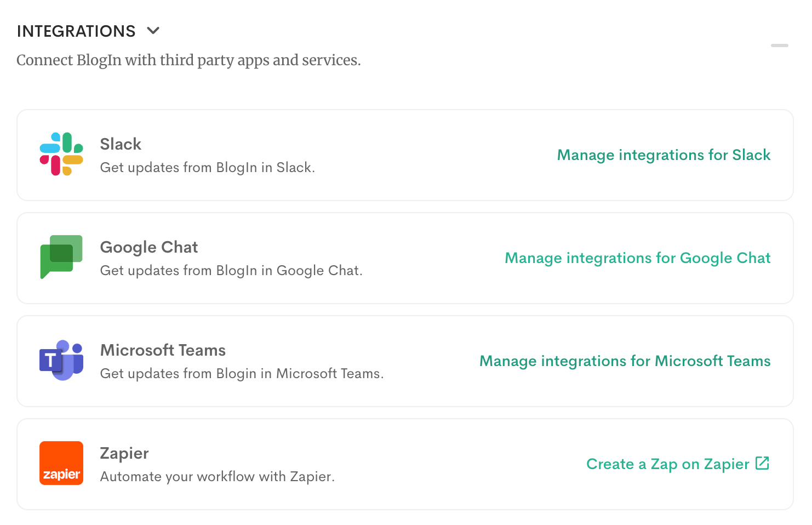Collapse the Integrations section using the chevron
This screenshot has width=812, height=525.
153,31
